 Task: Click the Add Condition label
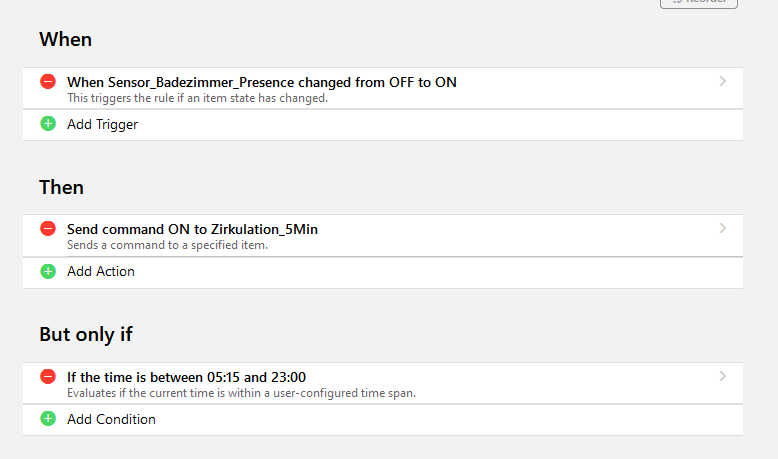111,419
